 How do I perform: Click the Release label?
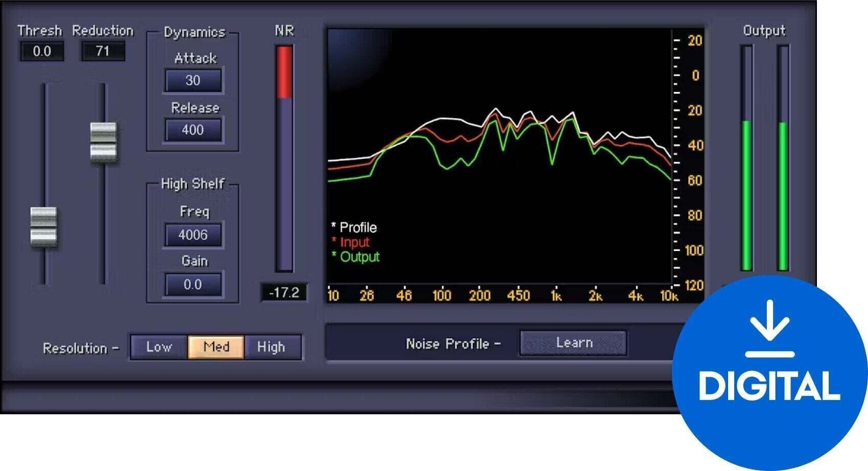(x=195, y=108)
